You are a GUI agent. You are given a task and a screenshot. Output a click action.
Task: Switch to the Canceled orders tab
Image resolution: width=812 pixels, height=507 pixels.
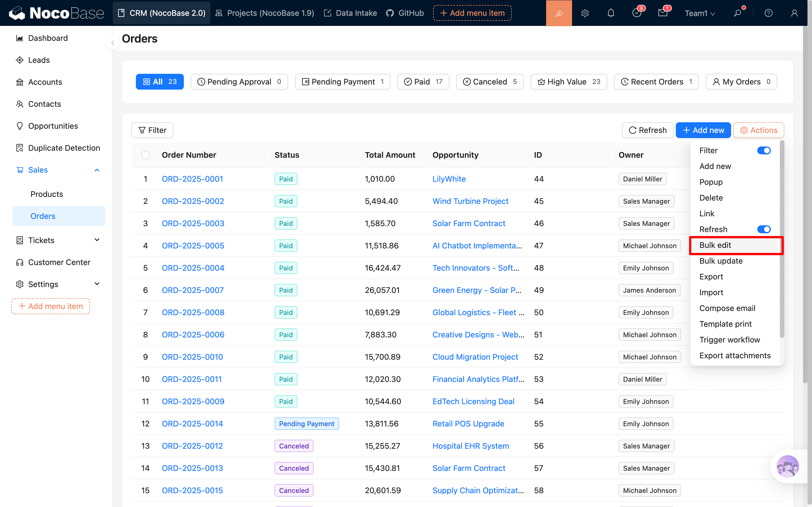click(x=489, y=82)
